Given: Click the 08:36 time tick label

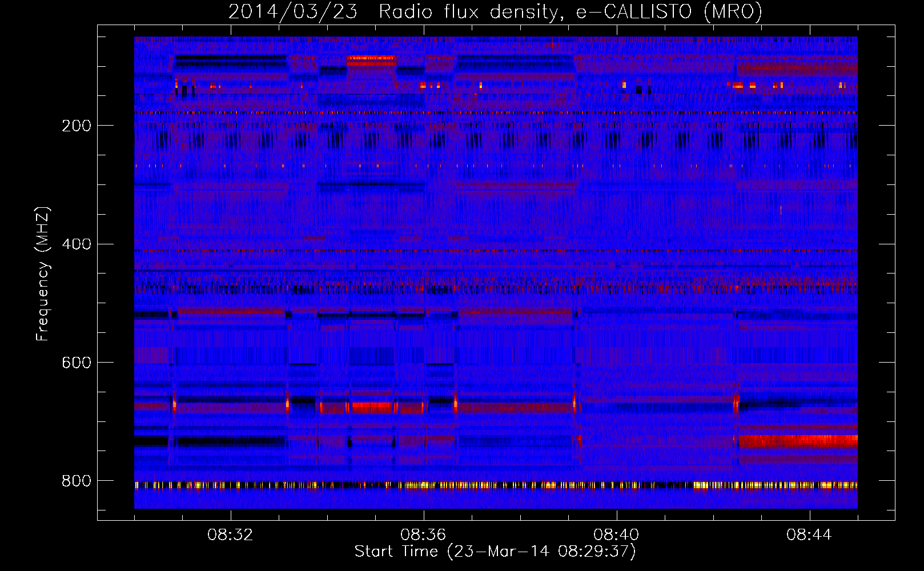Looking at the screenshot, I should coord(423,535).
